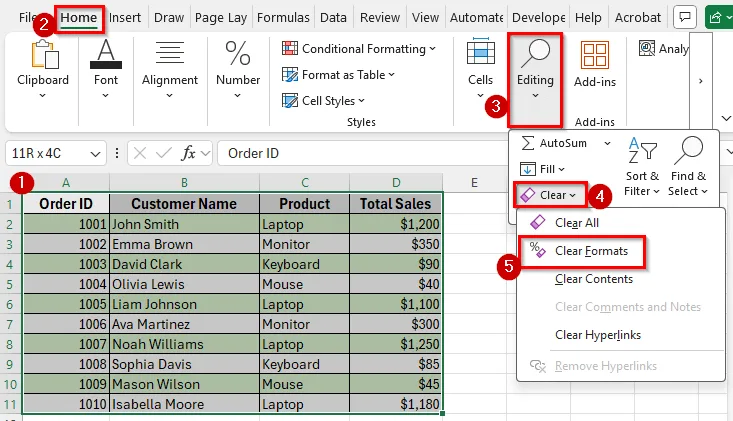Click the formula bar three-dot handle
733x421 pixels.
(x=117, y=153)
